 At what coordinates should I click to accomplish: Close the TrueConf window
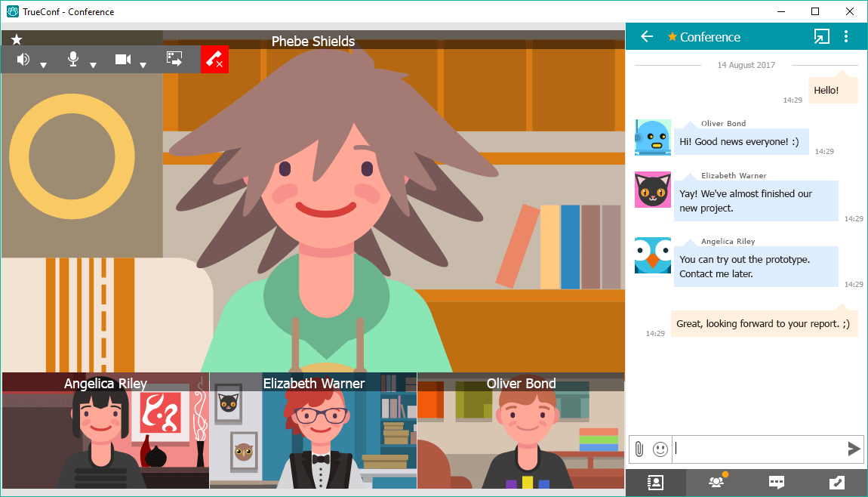coord(850,11)
